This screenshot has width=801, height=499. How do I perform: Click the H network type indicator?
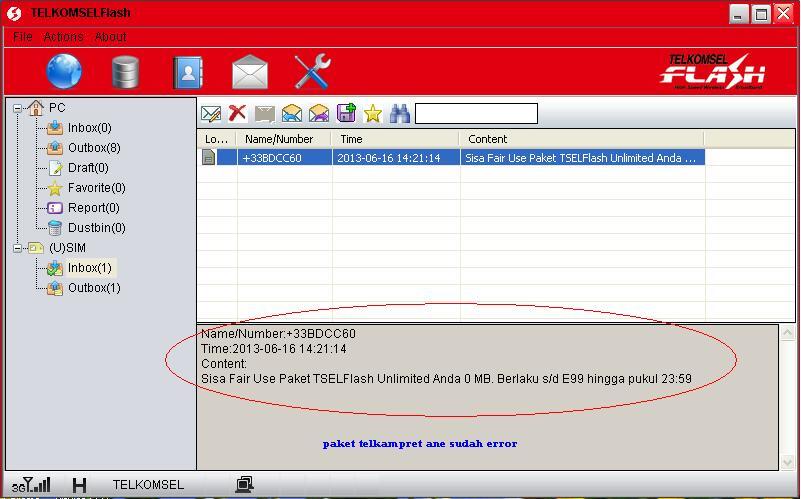[x=79, y=485]
